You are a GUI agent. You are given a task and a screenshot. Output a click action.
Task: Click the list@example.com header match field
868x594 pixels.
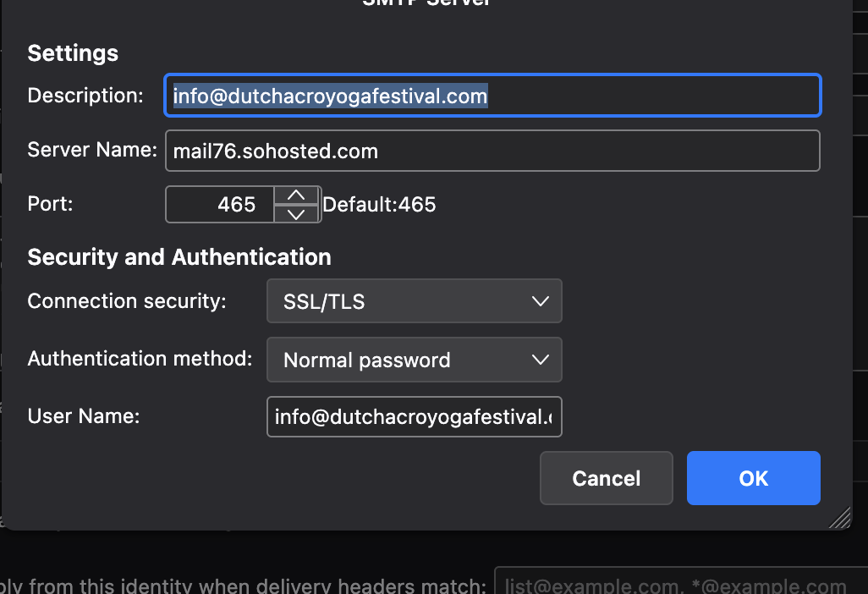677,586
